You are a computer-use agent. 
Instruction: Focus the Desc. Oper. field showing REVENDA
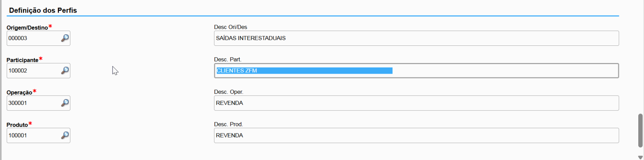[416, 103]
